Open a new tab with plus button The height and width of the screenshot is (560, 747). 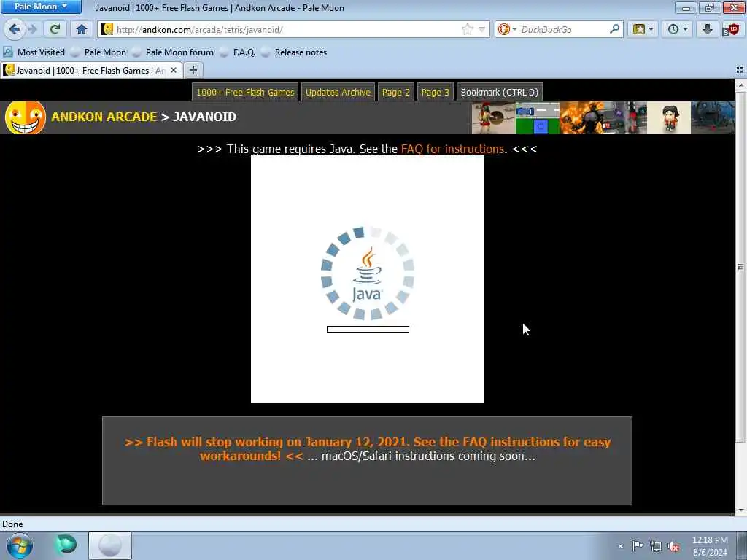click(x=193, y=71)
